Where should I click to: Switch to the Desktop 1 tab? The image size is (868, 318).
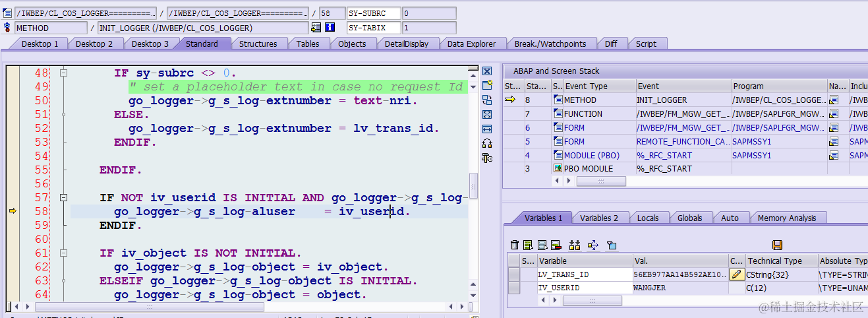point(40,44)
